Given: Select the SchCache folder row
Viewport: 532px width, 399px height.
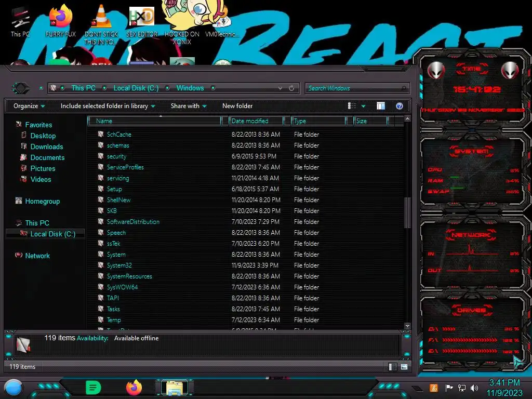Looking at the screenshot, I should pos(246,135).
